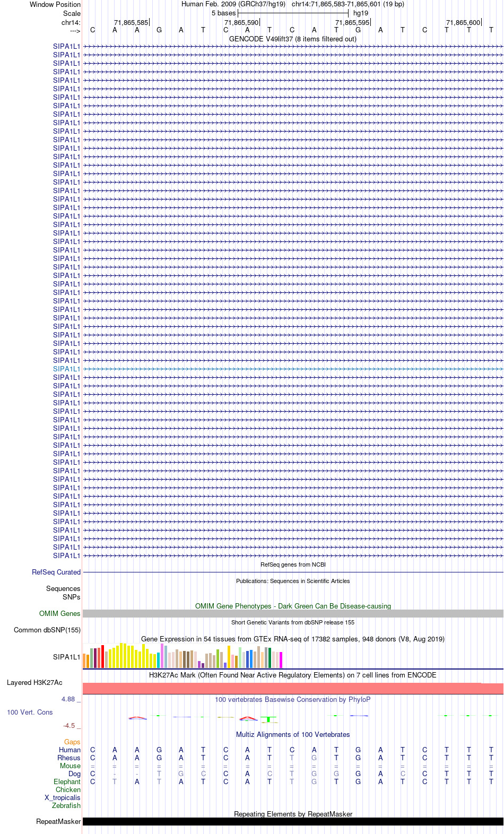The image size is (504, 834).
Task: Click the Layered H3K27Ac side label
Action: pyautogui.click(x=34, y=682)
